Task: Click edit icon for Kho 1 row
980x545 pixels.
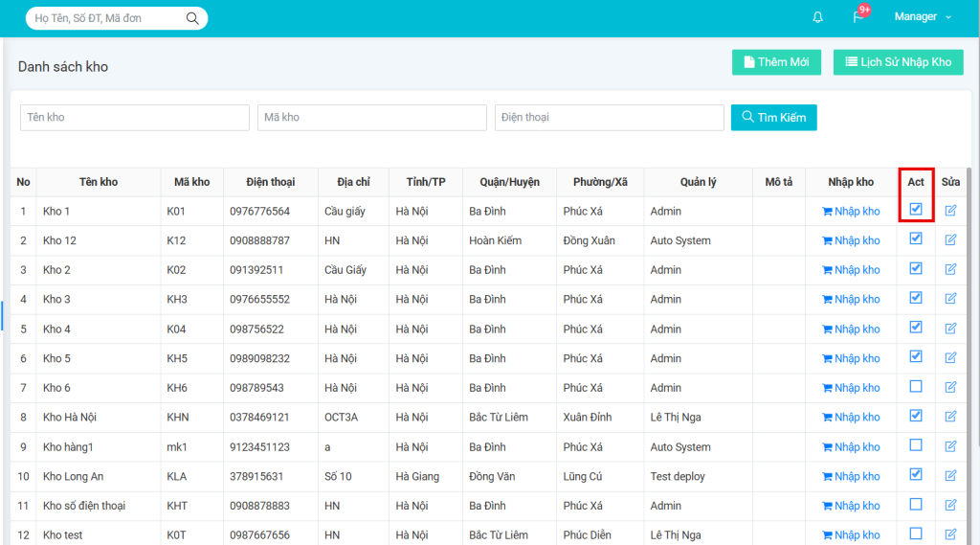Action: coord(950,211)
